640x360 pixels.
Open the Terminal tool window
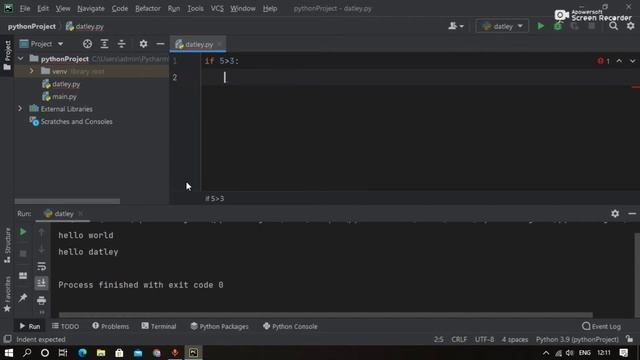[159, 326]
